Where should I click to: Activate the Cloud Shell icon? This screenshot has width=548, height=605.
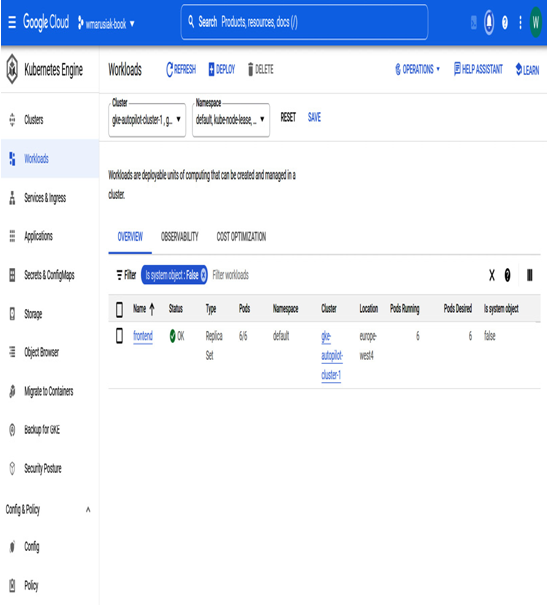pos(474,23)
